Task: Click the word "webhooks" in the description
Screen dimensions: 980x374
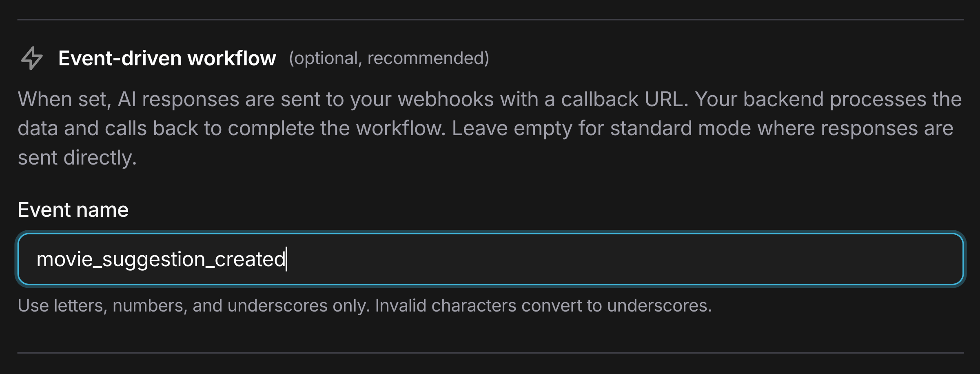Action: point(446,99)
